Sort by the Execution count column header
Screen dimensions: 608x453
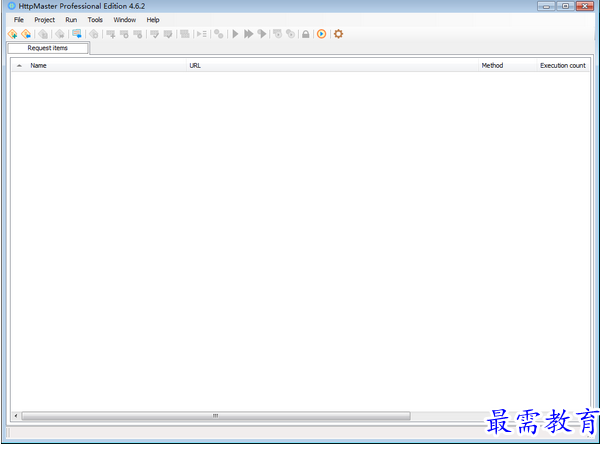tap(563, 66)
